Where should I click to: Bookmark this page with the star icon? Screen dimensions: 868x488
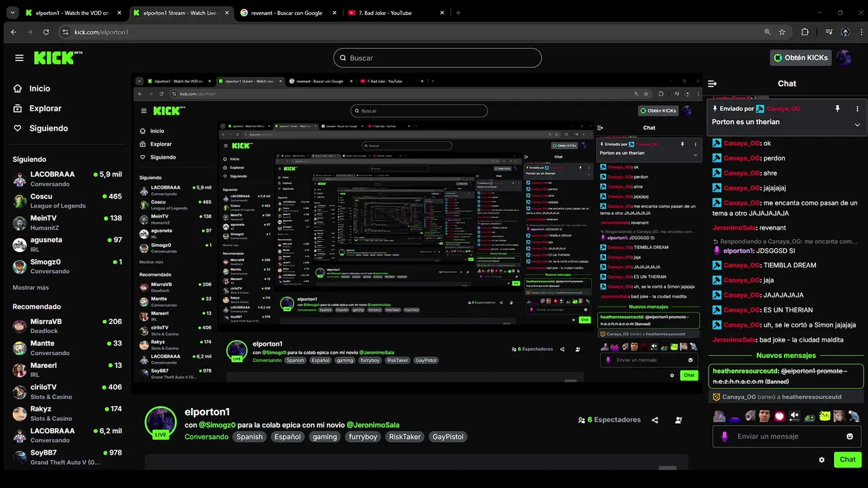pos(782,32)
